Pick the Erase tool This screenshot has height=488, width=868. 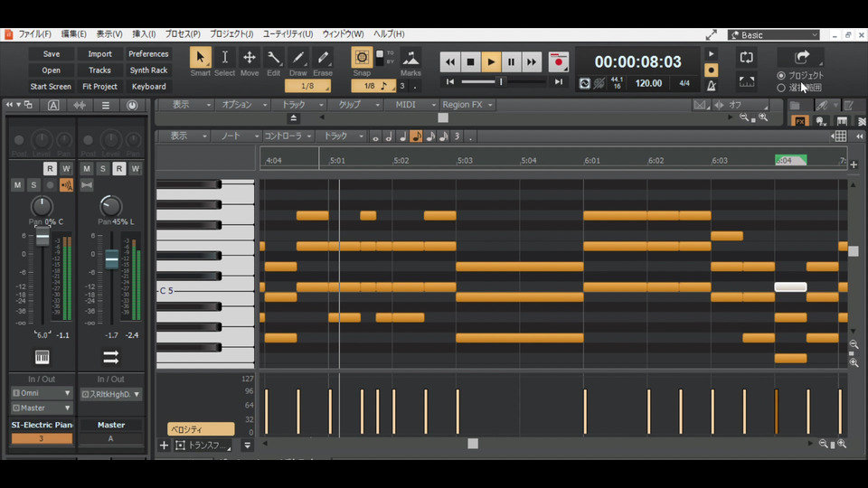(323, 58)
